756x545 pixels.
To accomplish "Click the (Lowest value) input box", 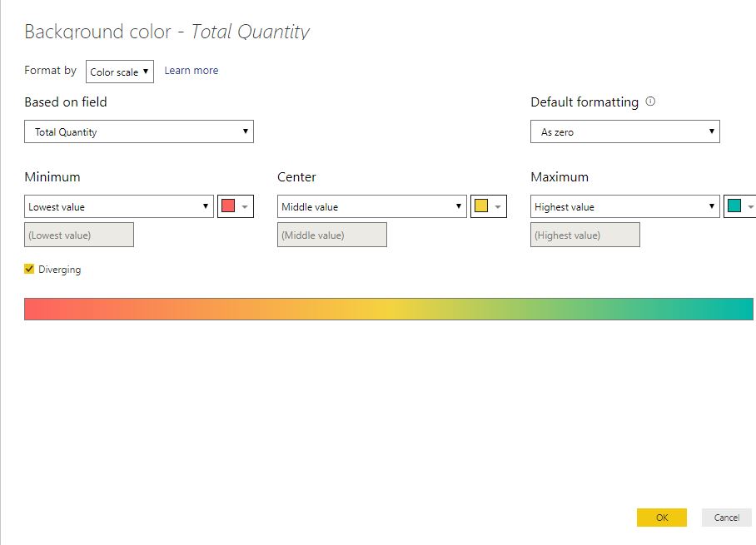I will (x=79, y=235).
